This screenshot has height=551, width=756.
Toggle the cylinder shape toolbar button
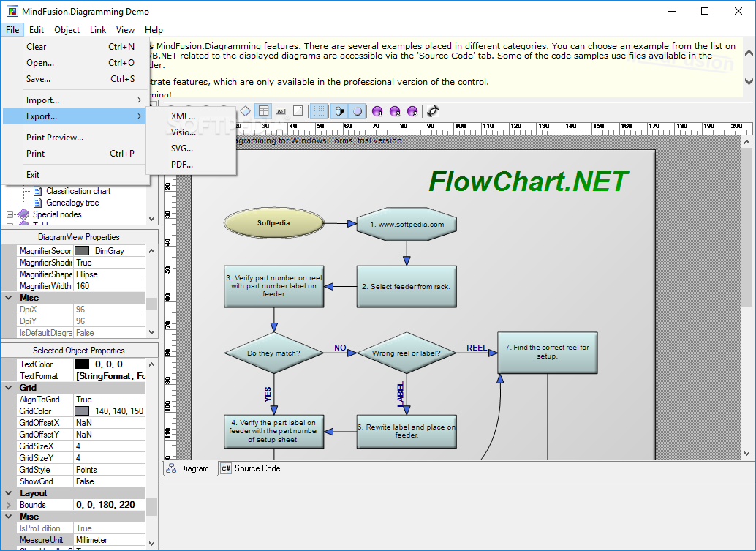coord(339,111)
